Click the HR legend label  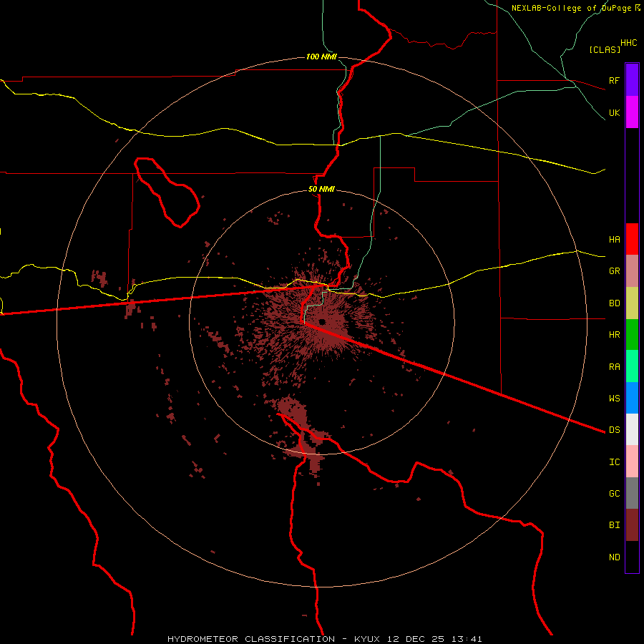point(614,335)
